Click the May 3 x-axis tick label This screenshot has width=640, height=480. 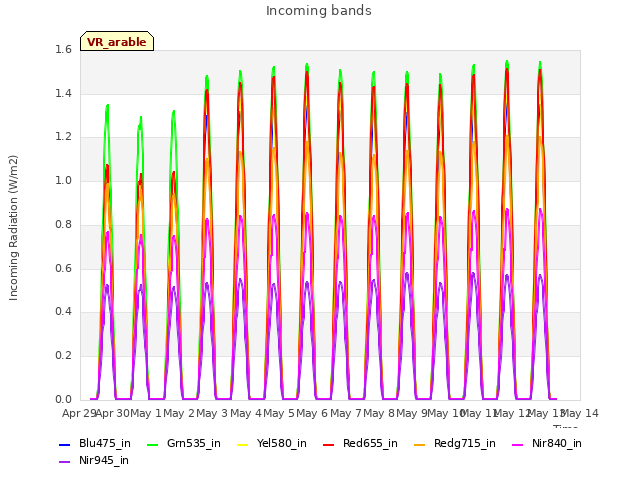[x=212, y=413]
